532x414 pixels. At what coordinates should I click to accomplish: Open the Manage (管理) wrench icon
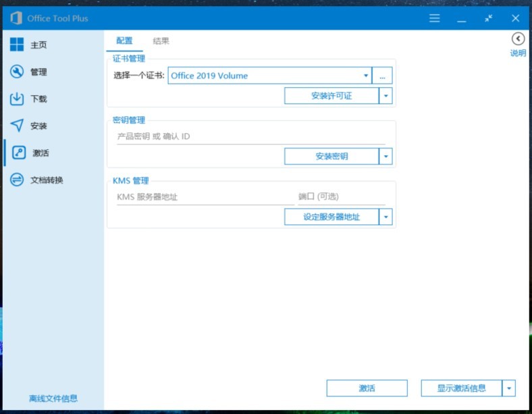tap(17, 72)
